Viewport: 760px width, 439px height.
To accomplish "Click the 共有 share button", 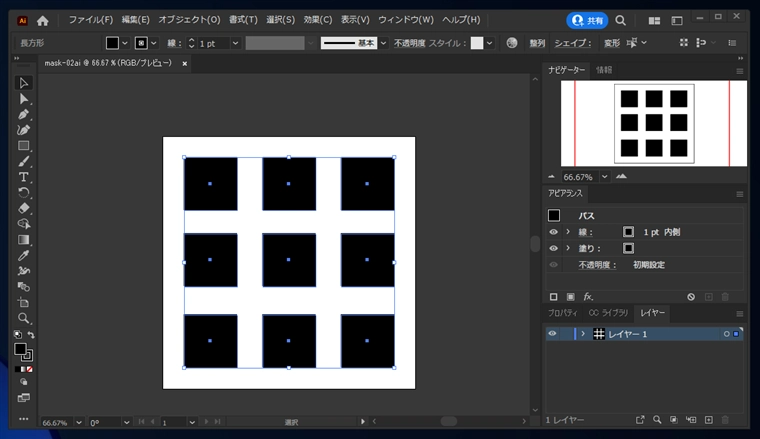I will click(x=588, y=20).
